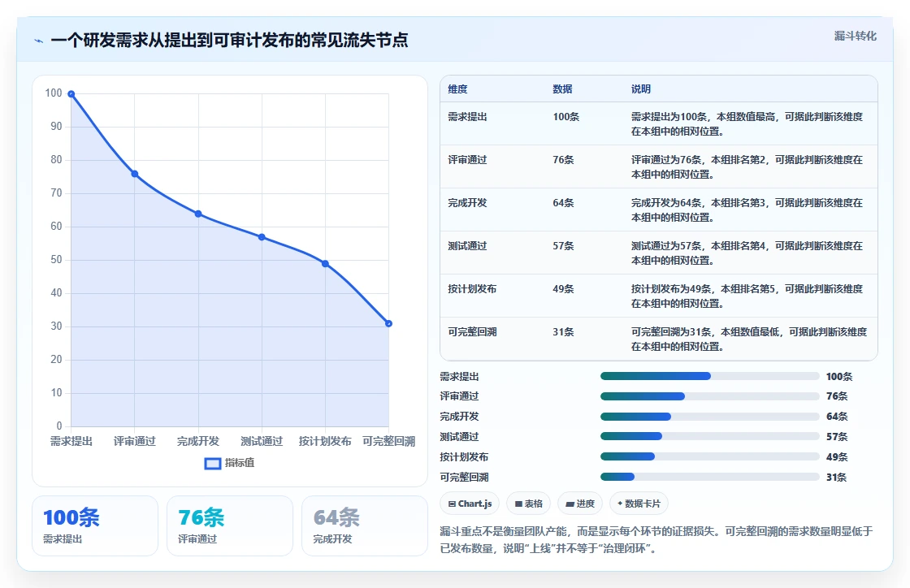Click the y-axis value 90
Screen dimensions: 910x588
(x=56, y=127)
